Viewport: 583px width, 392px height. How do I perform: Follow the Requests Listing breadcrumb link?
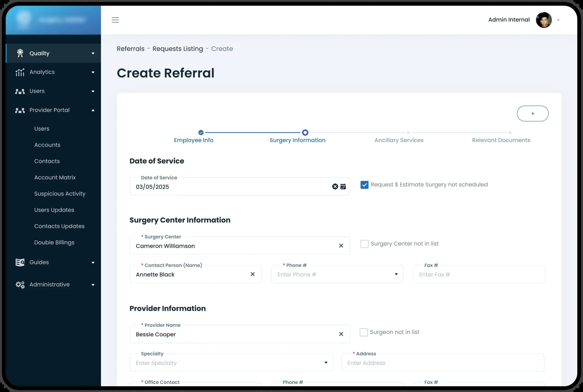tap(177, 49)
